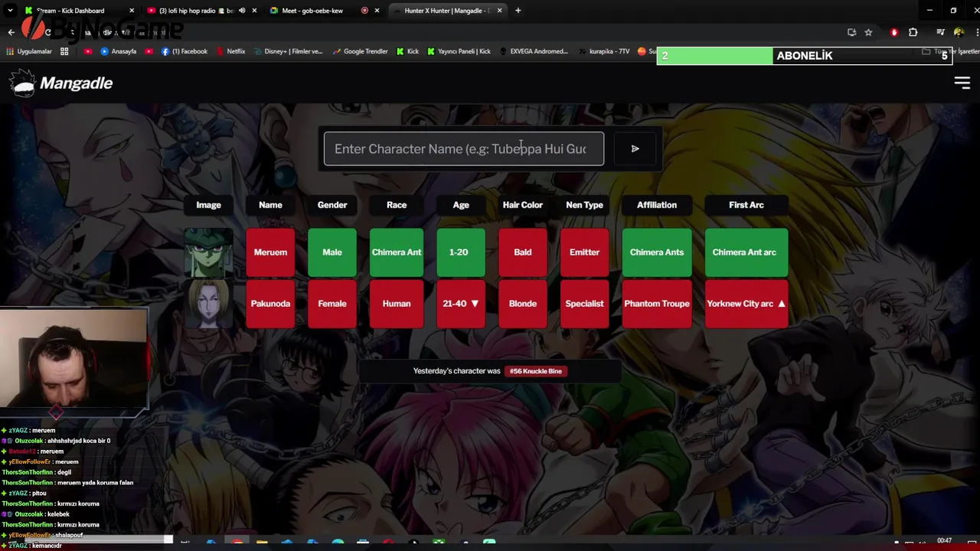
Task: Close the lofi hip hop radio tab
Action: (x=253, y=11)
